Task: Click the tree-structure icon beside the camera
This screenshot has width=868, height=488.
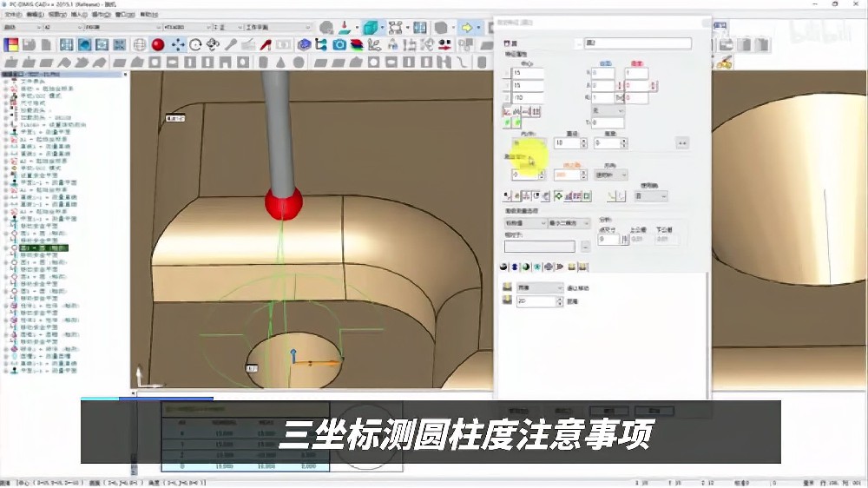Action: point(322,45)
